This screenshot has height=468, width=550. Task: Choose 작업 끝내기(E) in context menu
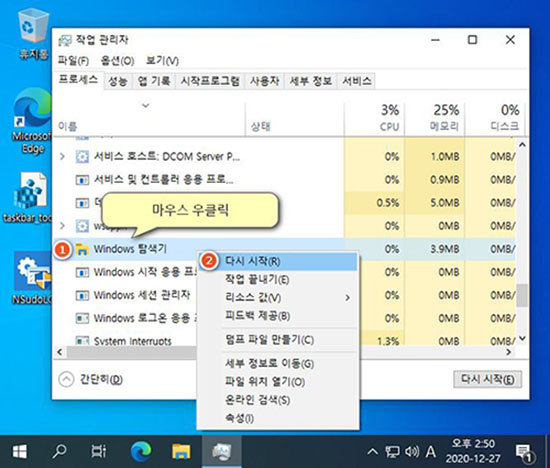277,280
